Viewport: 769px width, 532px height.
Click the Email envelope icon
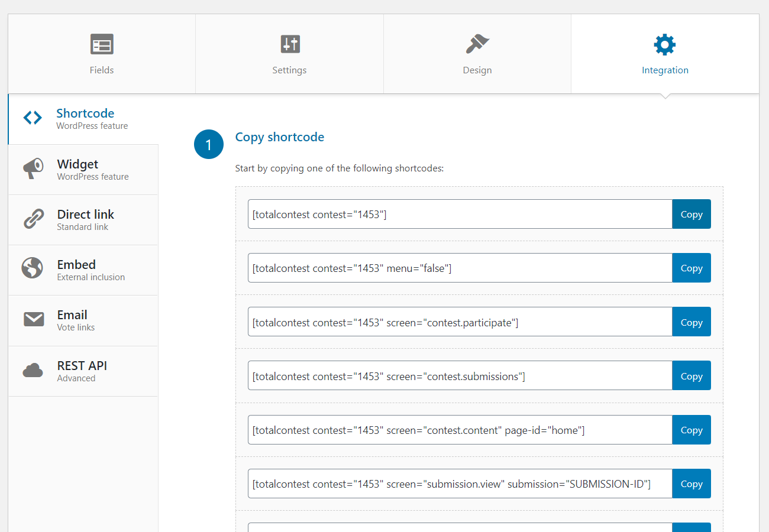click(34, 319)
